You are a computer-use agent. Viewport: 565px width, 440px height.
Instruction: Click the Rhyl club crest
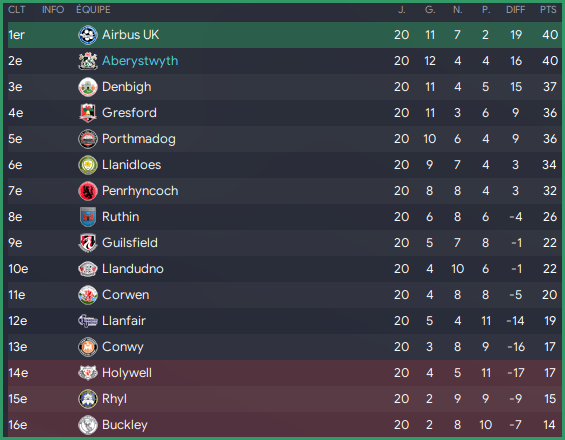[x=88, y=399]
